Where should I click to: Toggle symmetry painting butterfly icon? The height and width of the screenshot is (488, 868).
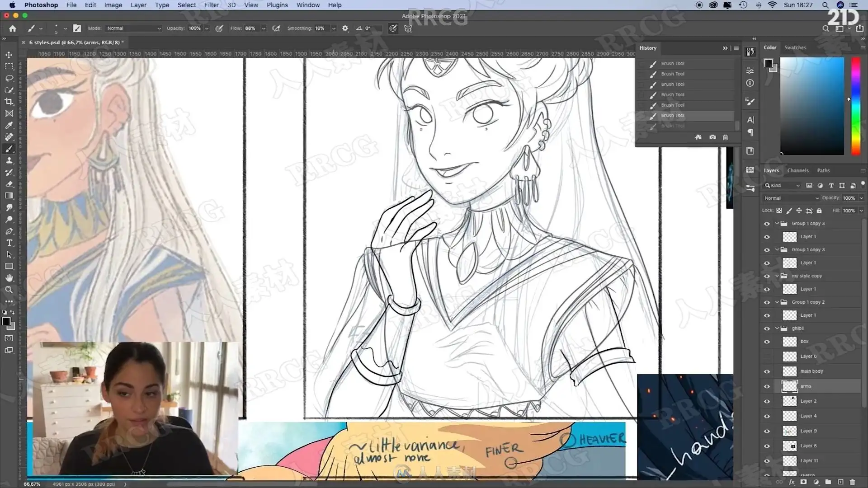tap(408, 28)
